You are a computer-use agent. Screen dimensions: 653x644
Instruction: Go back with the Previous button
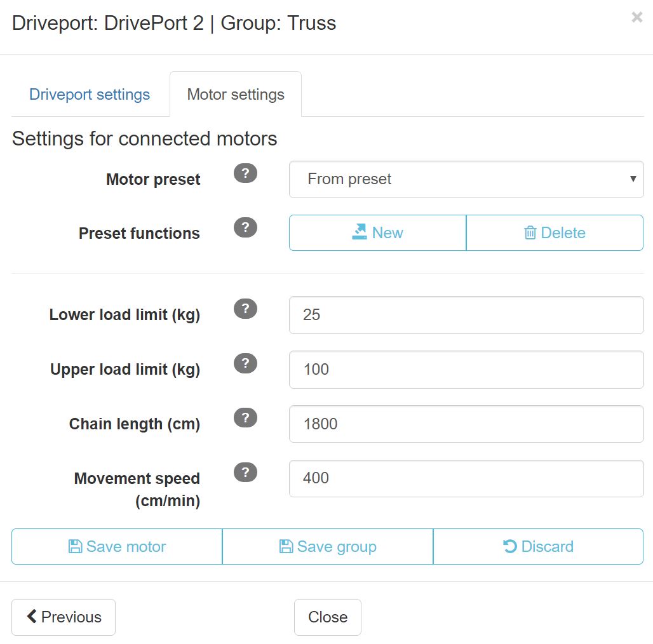click(64, 617)
